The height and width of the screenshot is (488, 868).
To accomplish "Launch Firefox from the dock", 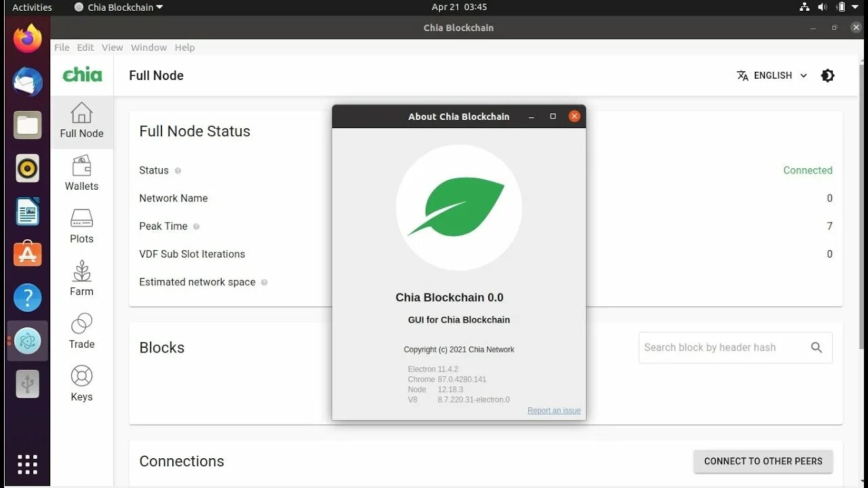I will coord(28,39).
